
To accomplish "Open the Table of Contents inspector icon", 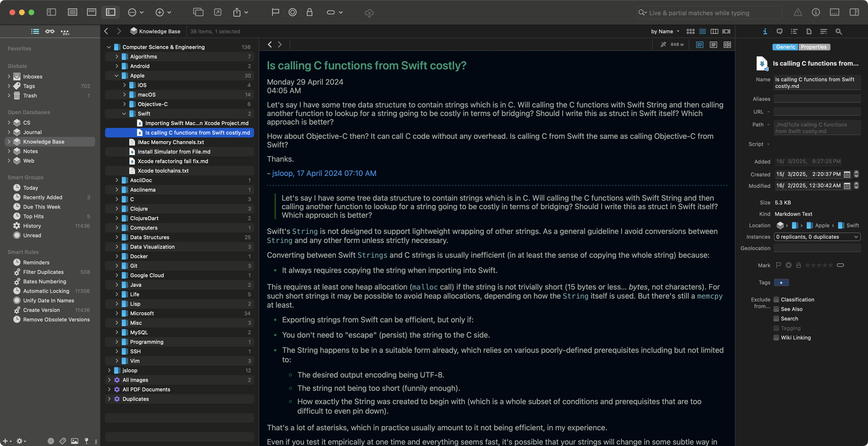I will point(794,31).
